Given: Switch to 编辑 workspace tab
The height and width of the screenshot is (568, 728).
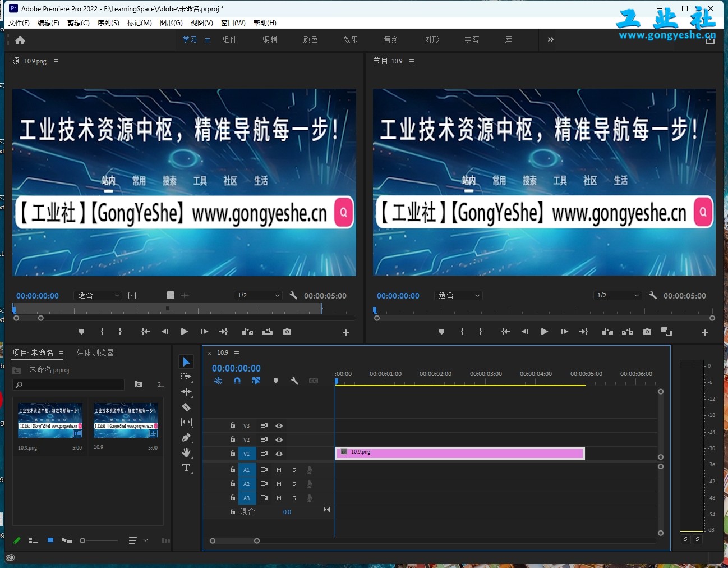Looking at the screenshot, I should (x=270, y=39).
